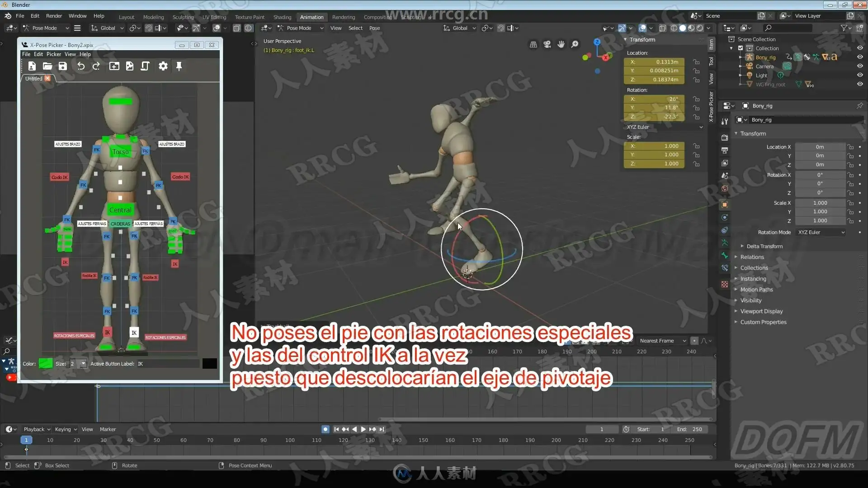Open Physics properties tab icon

point(725,217)
